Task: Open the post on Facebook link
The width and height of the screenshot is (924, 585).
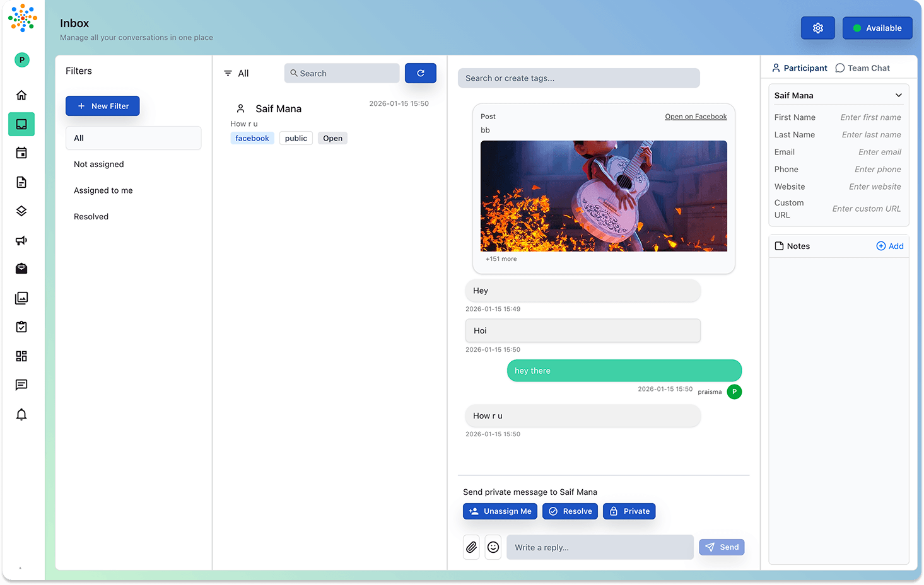Action: tap(696, 116)
